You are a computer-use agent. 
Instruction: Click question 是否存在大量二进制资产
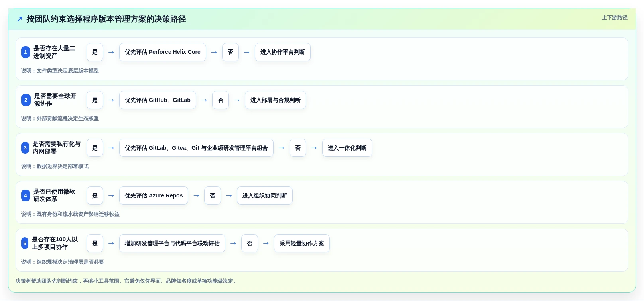pyautogui.click(x=54, y=52)
